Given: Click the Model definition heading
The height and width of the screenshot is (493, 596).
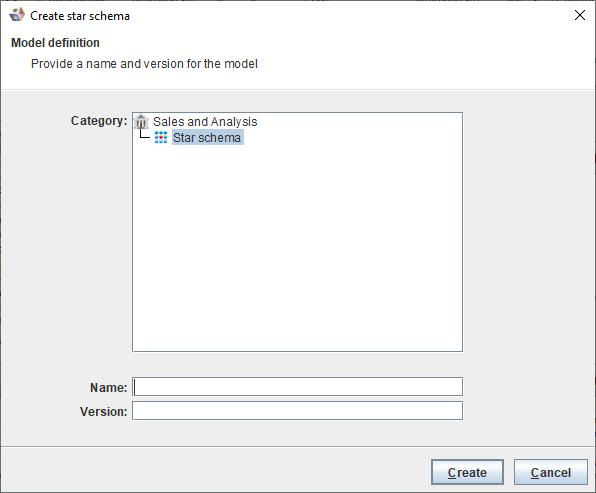Looking at the screenshot, I should [x=55, y=43].
